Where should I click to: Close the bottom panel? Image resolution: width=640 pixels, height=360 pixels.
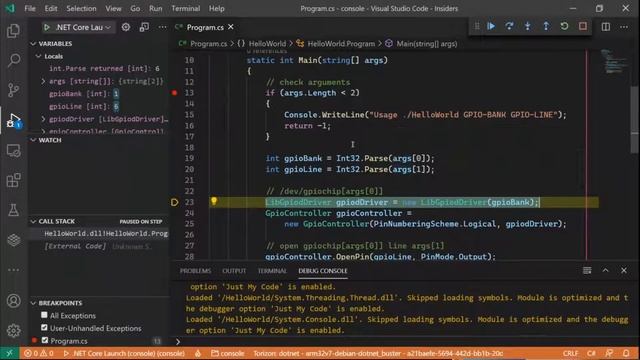point(624,270)
